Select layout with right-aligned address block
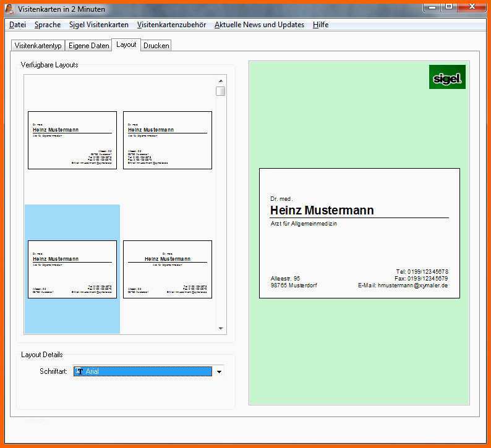 [72, 140]
